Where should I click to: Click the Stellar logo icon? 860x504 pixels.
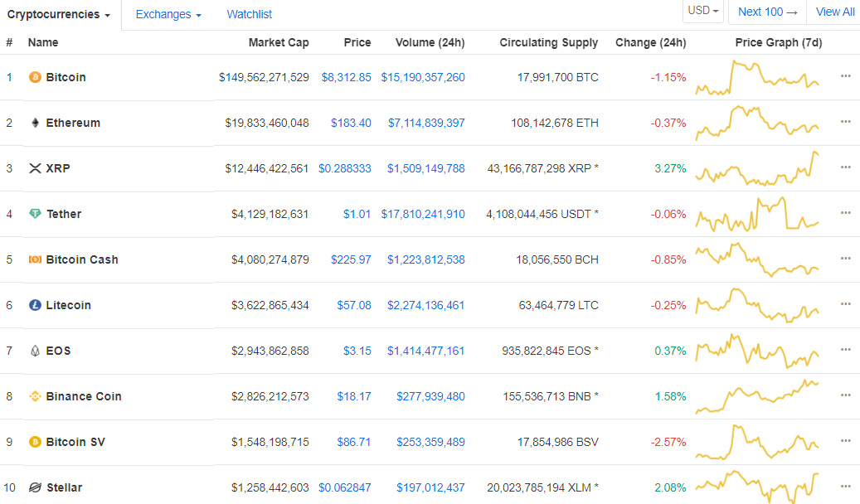coord(35,487)
